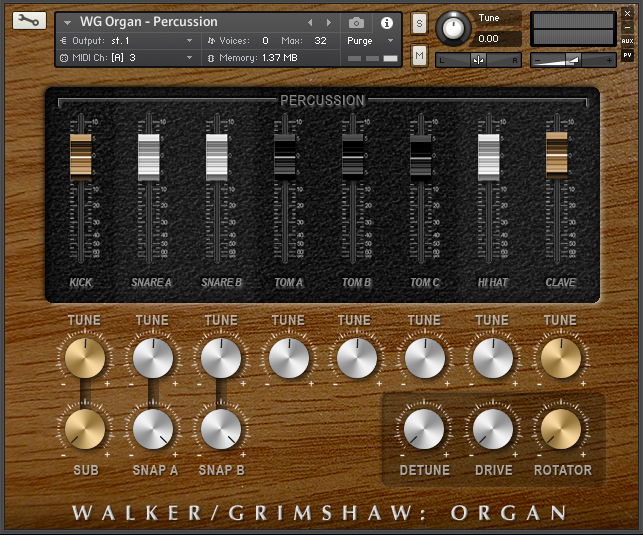Click the KICK Tune gold knob
Image resolution: width=643 pixels, height=535 pixels.
(x=85, y=358)
